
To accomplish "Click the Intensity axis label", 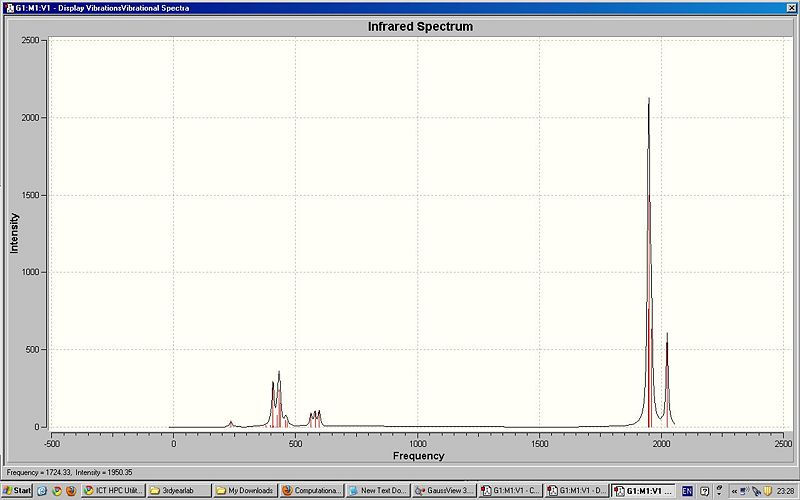I will tap(14, 233).
